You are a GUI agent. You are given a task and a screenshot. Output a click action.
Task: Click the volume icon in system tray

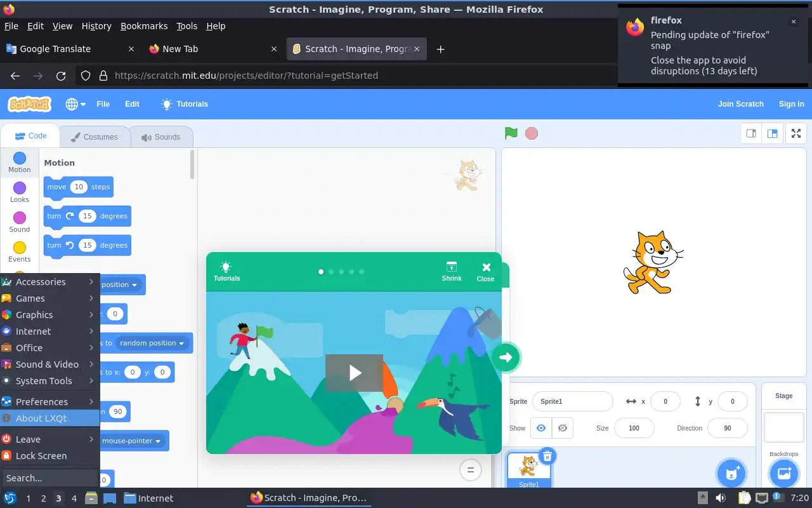[721, 498]
